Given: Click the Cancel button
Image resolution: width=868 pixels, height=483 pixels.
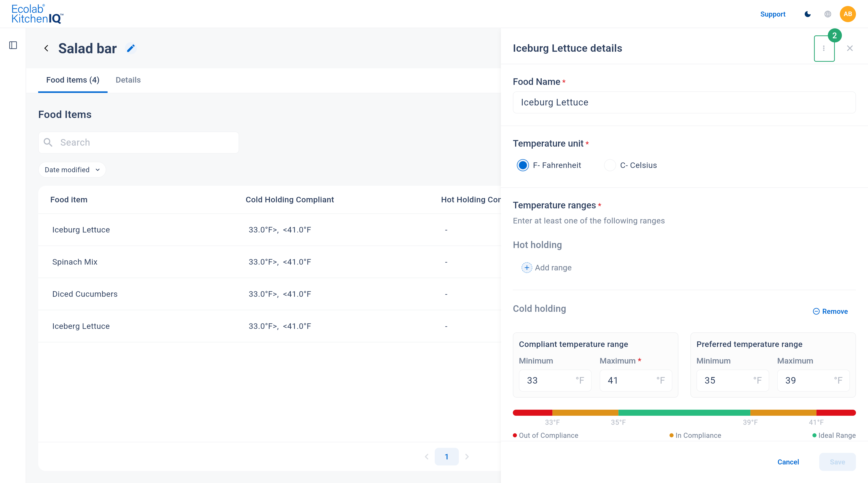Looking at the screenshot, I should coord(788,462).
